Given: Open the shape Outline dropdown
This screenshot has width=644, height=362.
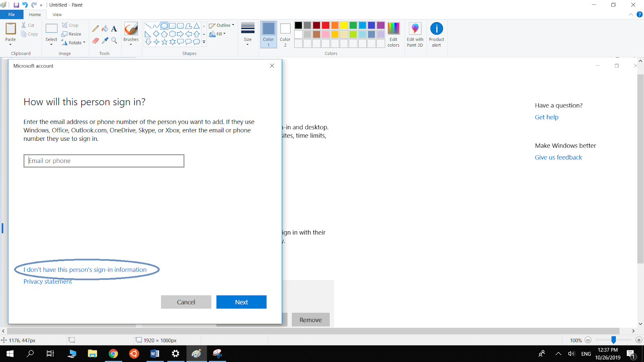Looking at the screenshot, I should 221,25.
